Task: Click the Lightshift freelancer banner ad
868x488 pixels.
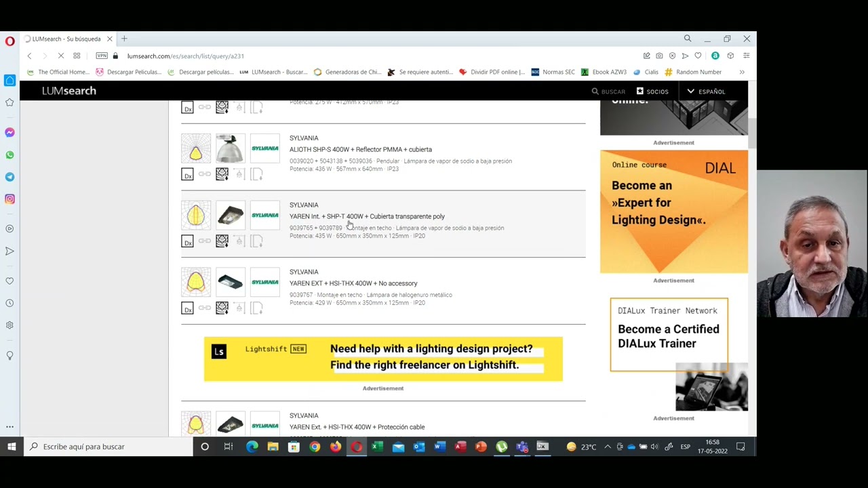Action: 383,359
